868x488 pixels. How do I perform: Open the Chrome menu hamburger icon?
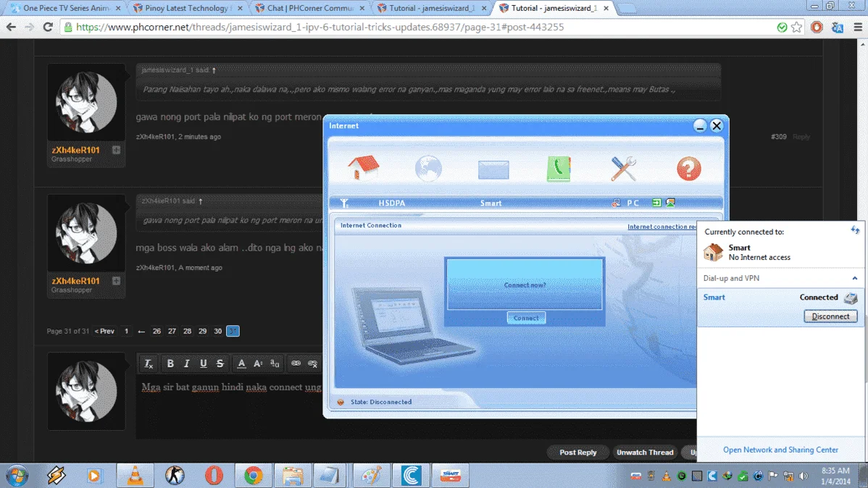coord(857,27)
